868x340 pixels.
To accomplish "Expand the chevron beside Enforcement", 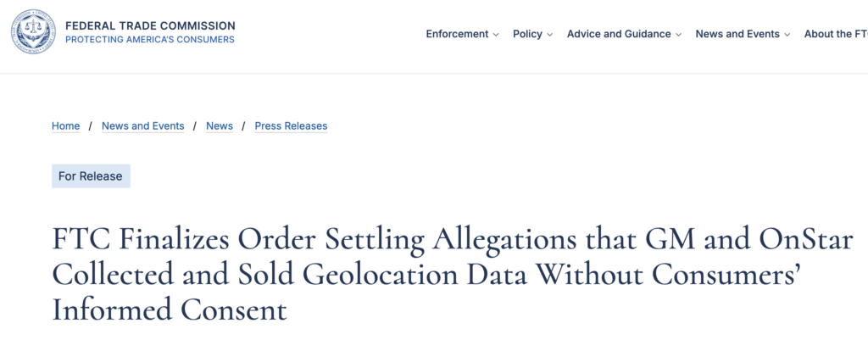I will pos(496,35).
